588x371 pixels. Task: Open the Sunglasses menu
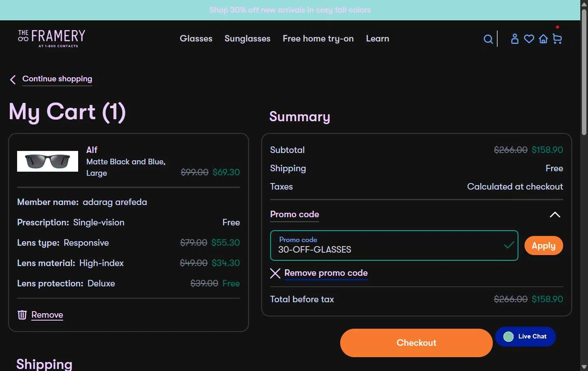point(247,39)
